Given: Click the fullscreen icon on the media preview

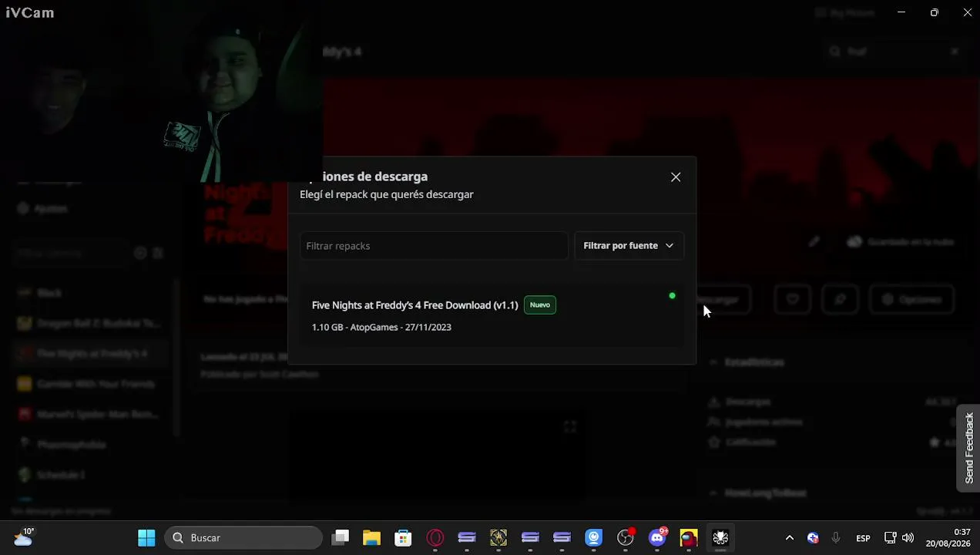Looking at the screenshot, I should tap(569, 426).
